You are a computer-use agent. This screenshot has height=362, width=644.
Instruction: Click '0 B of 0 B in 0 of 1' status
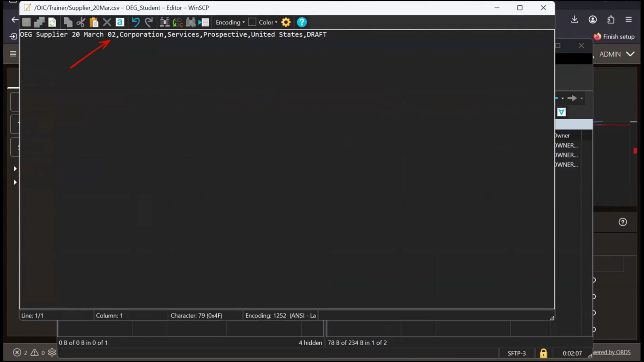click(83, 343)
